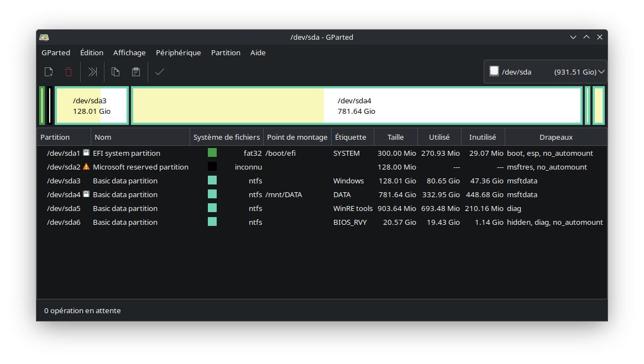Open the Aide menu
Viewport: 644px width, 364px height.
pos(258,52)
